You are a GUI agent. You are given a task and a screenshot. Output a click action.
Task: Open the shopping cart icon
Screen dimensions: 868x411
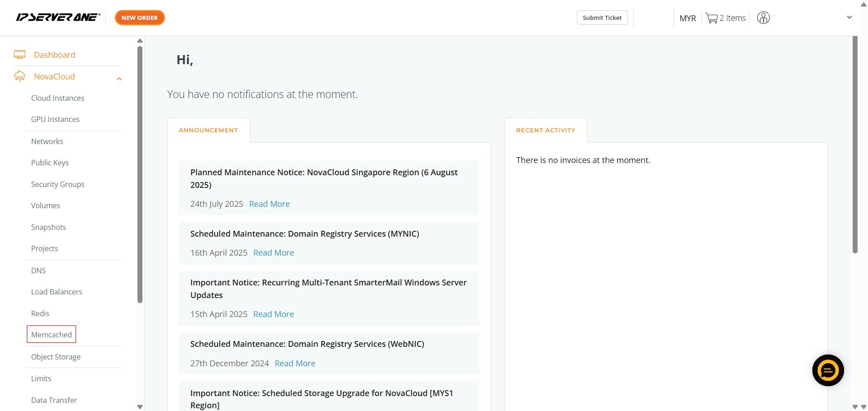[712, 18]
